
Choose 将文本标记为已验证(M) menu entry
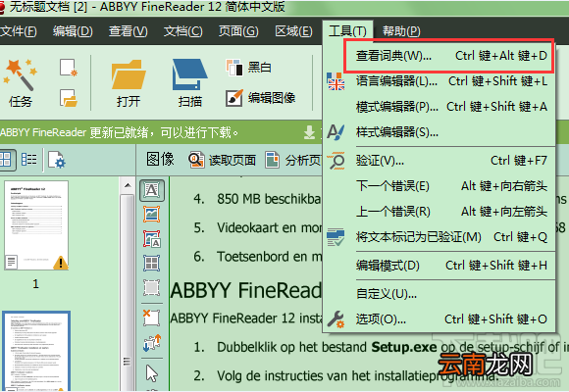tap(440, 237)
